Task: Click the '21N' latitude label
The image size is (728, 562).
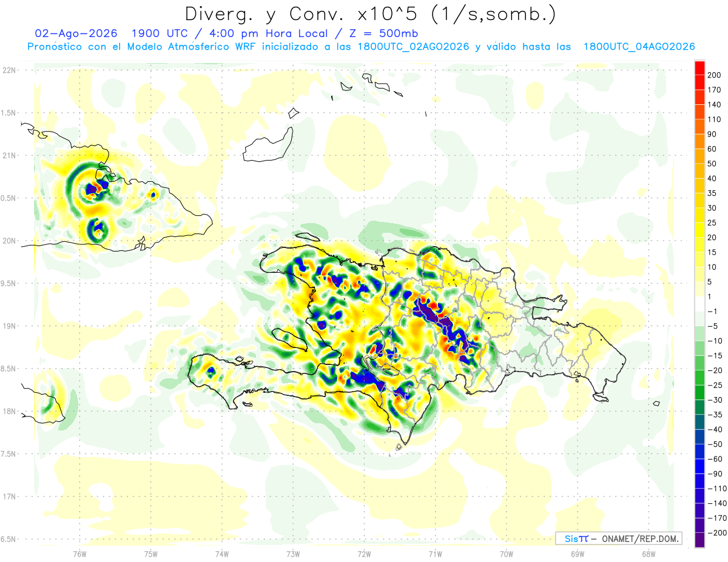Action: click(x=9, y=155)
